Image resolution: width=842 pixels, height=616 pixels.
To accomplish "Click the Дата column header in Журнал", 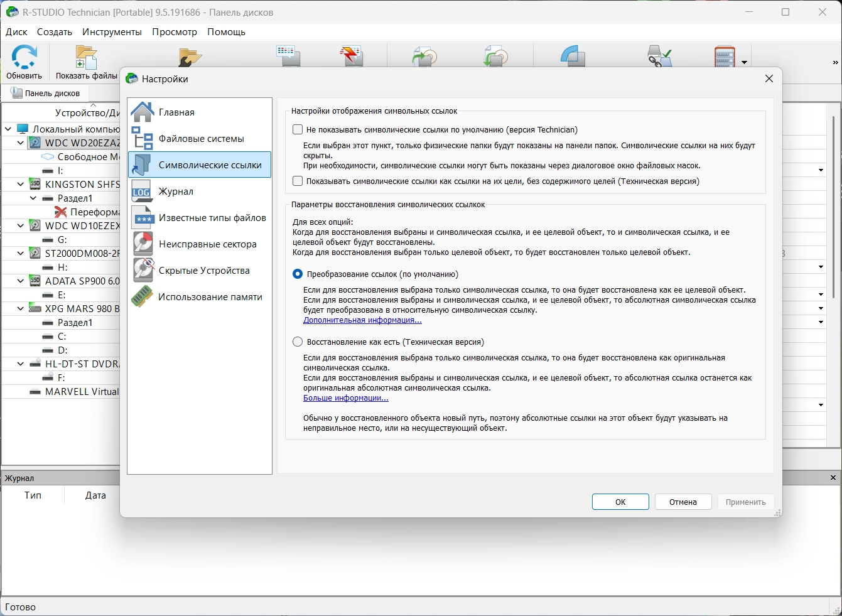I will click(95, 495).
